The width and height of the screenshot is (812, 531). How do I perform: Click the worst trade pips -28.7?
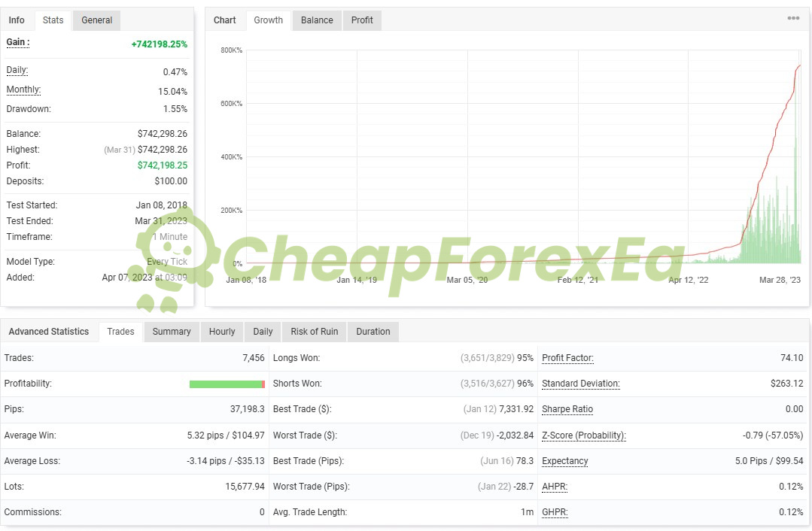pyautogui.click(x=524, y=487)
